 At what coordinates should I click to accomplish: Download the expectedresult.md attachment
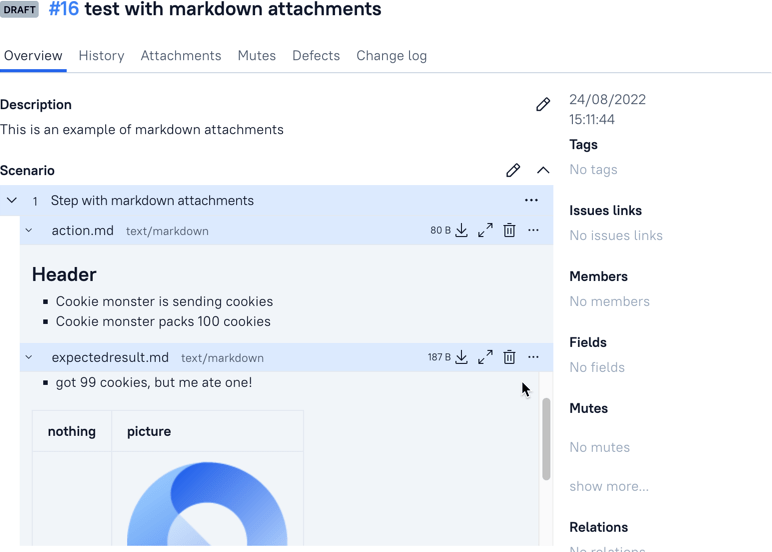[461, 357]
